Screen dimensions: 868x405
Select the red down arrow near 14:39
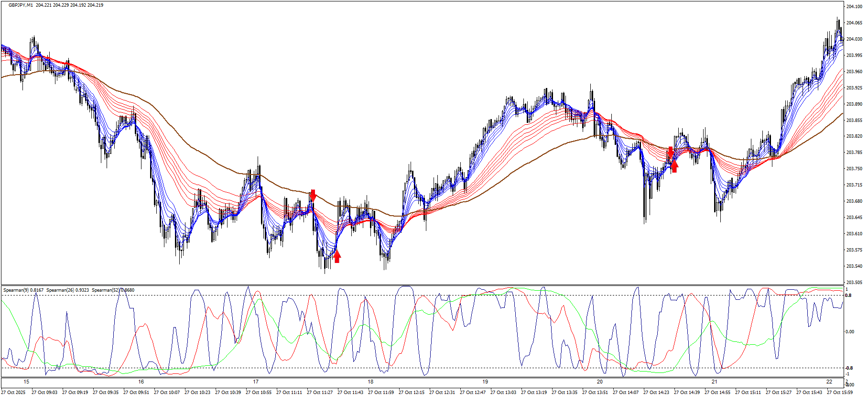(x=671, y=152)
